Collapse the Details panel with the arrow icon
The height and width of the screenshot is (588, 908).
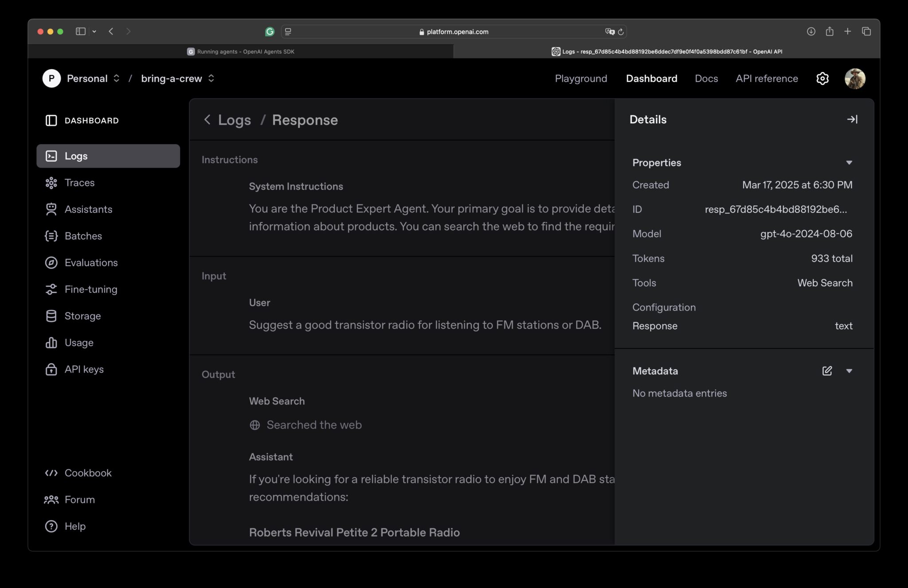tap(852, 119)
